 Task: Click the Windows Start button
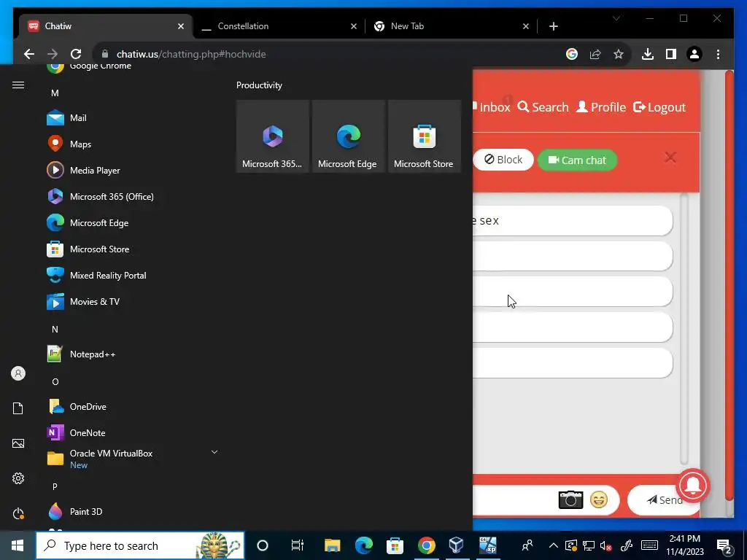(18, 545)
